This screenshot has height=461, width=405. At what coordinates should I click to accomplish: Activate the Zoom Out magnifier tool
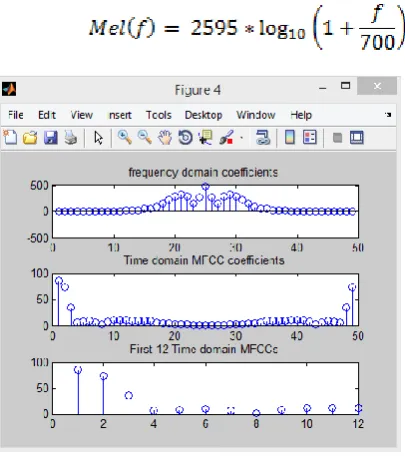point(145,137)
